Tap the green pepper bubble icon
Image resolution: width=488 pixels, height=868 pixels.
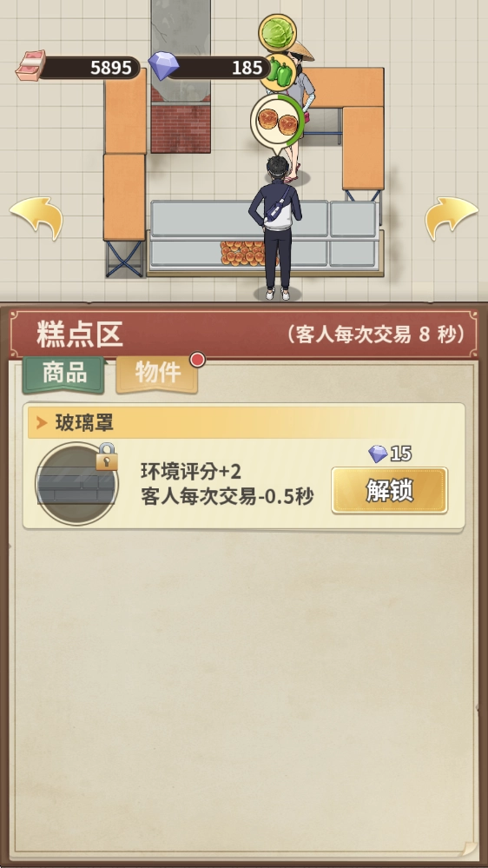[279, 72]
